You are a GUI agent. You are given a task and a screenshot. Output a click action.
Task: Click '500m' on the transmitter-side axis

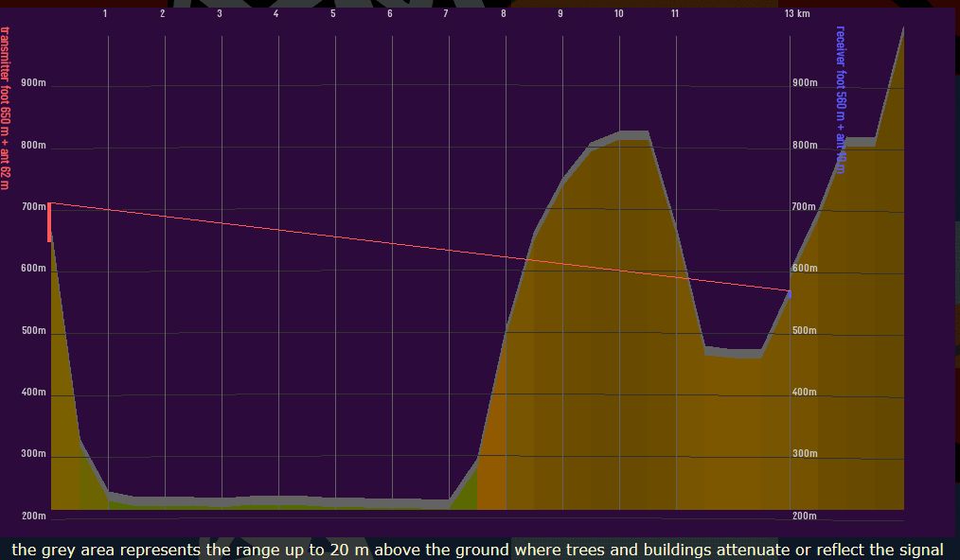pos(34,330)
